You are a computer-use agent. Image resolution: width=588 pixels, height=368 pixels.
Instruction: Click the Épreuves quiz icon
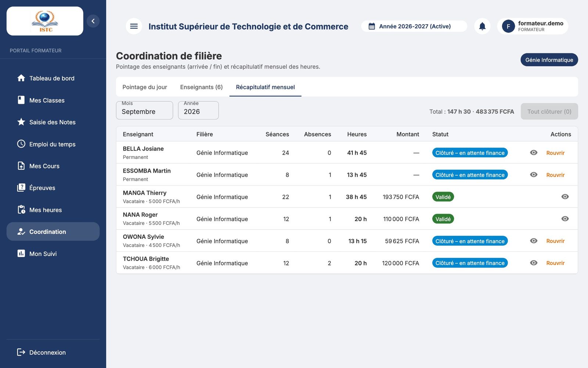coord(21,188)
